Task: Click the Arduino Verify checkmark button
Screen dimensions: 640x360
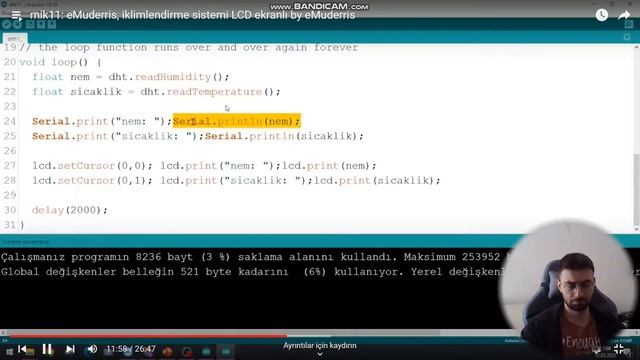Action: coord(6,24)
